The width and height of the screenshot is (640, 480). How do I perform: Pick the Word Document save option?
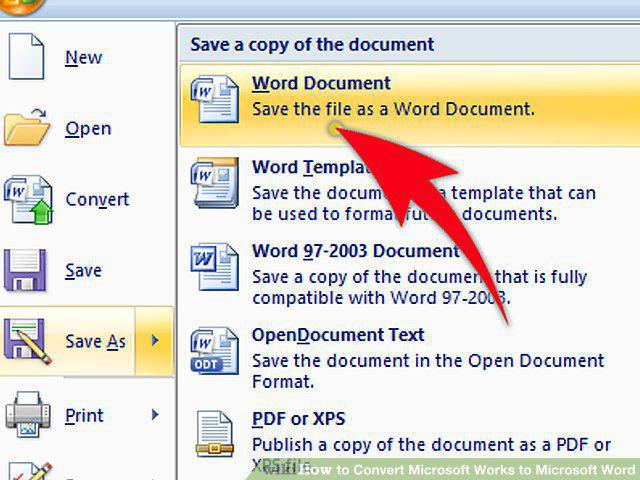coord(410,105)
